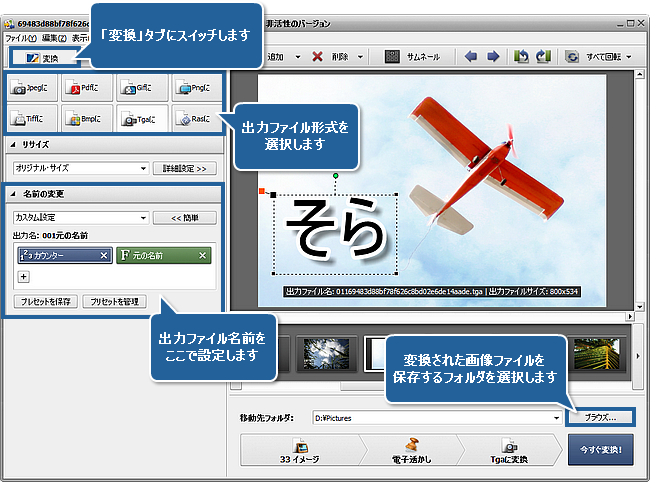Collapse the 名前の変更 section
The width and height of the screenshot is (650, 483).
tap(13, 194)
